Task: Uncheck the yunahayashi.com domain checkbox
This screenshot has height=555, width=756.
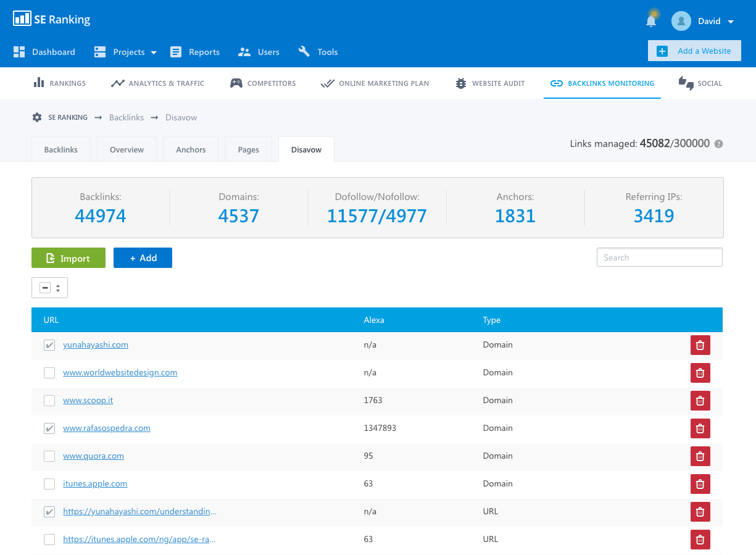Action: point(49,345)
